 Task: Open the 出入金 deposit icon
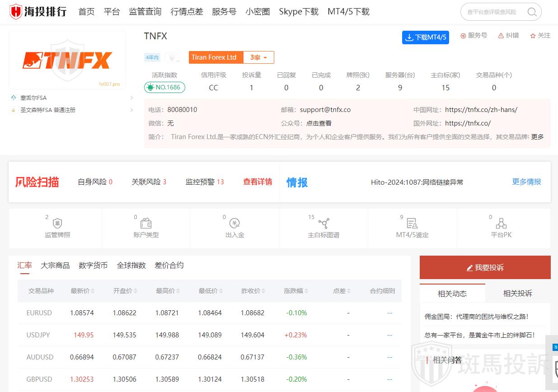(234, 223)
